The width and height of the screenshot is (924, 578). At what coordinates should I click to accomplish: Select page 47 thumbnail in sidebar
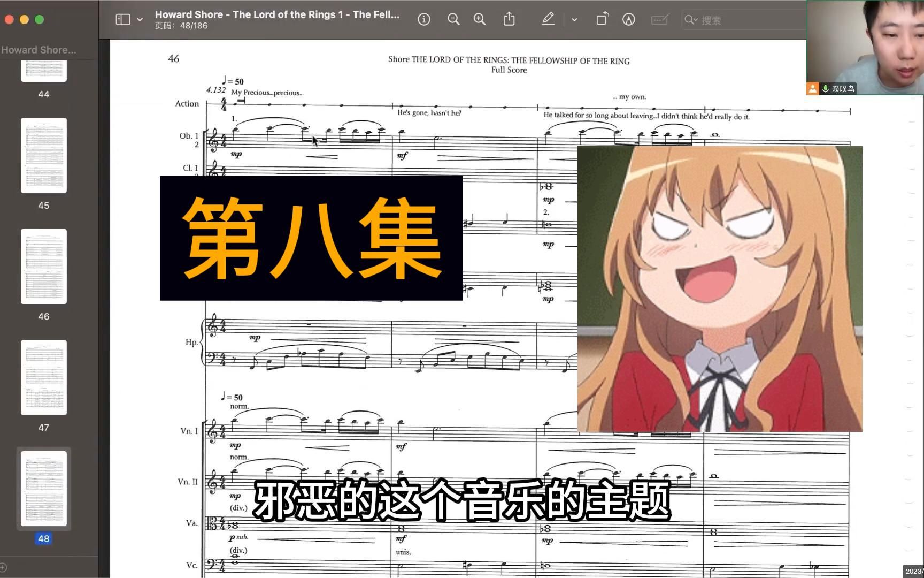pos(44,377)
